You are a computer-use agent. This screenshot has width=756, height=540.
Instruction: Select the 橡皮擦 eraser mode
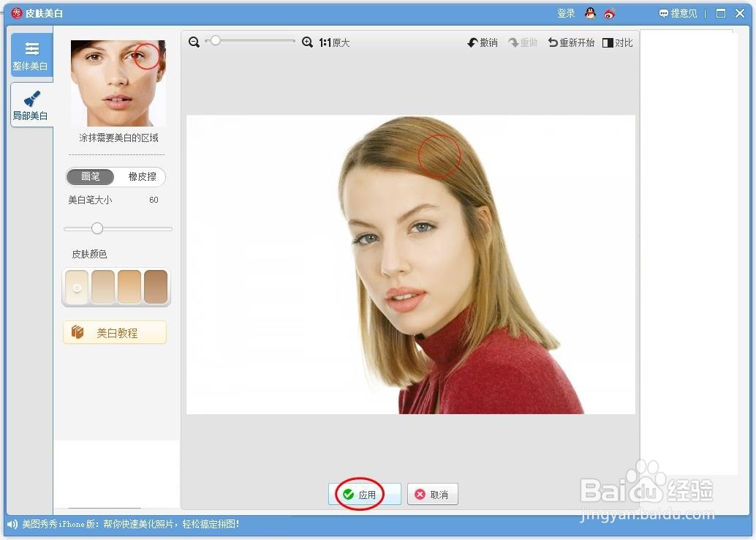coord(142,176)
